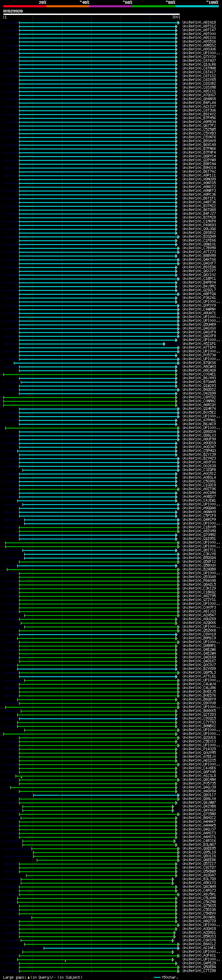222x980 pixels.
Task: Select the UniRef100_Q9BMP1 label
Action: click(199, 646)
